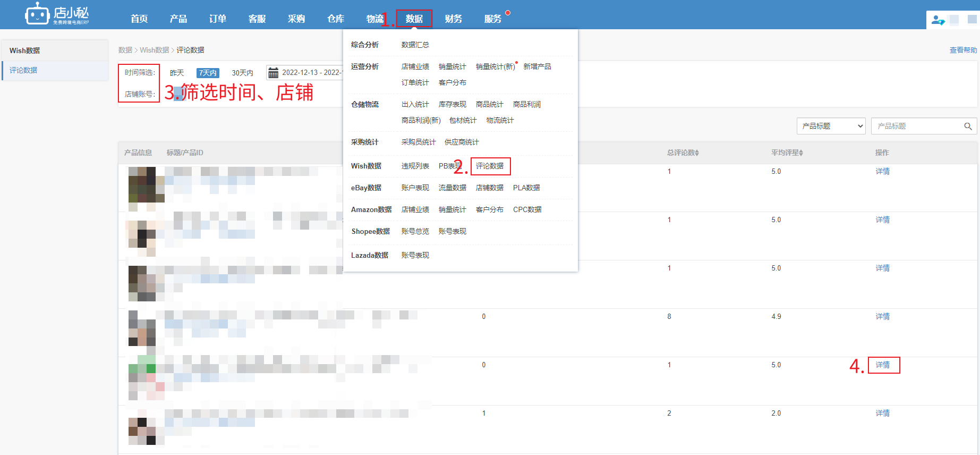Open the 订单 top menu
This screenshot has width=980, height=455.
click(218, 19)
